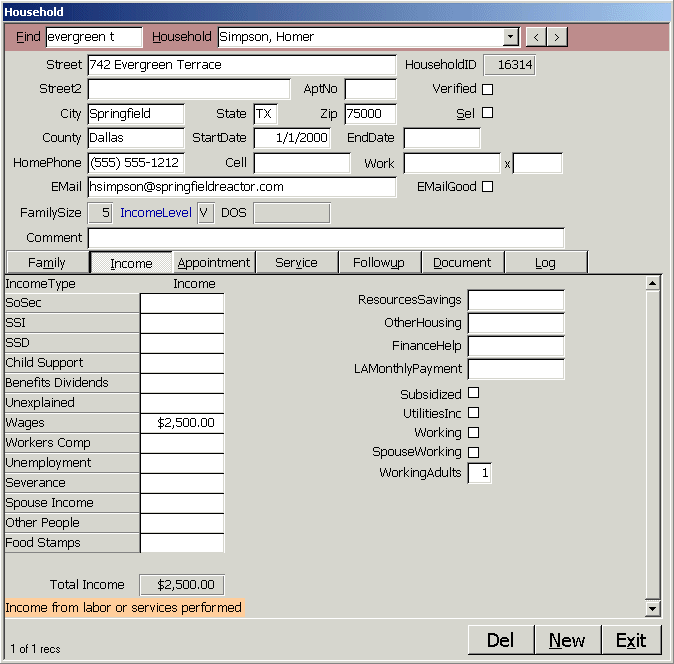Click the ResourcesSavings field
This screenshot has height=664, width=674.
tap(516, 300)
